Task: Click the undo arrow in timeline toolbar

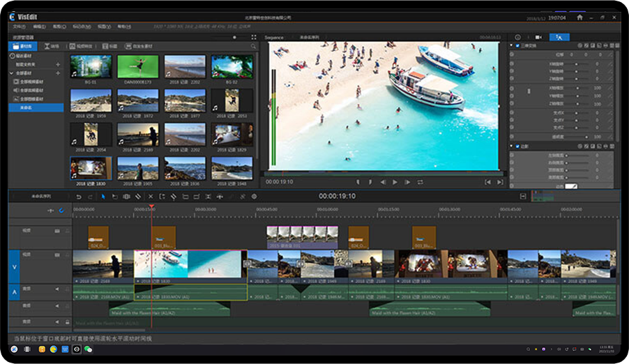Action: click(79, 197)
